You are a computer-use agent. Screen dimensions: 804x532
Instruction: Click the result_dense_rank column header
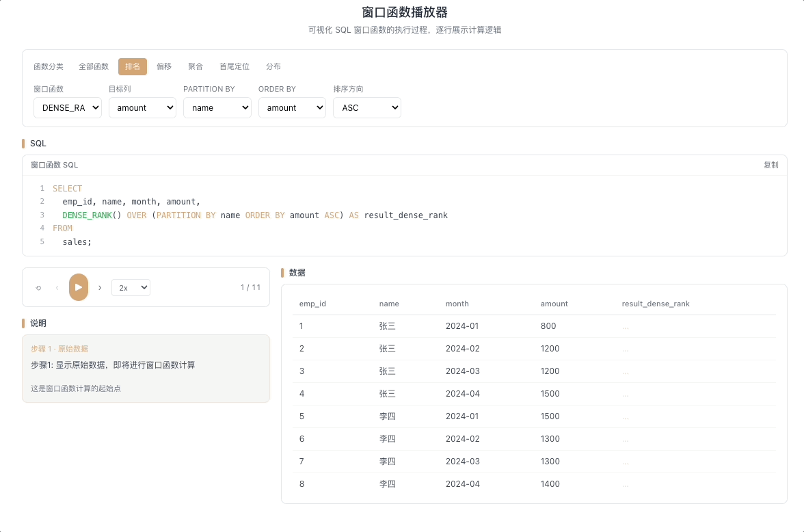pos(655,304)
